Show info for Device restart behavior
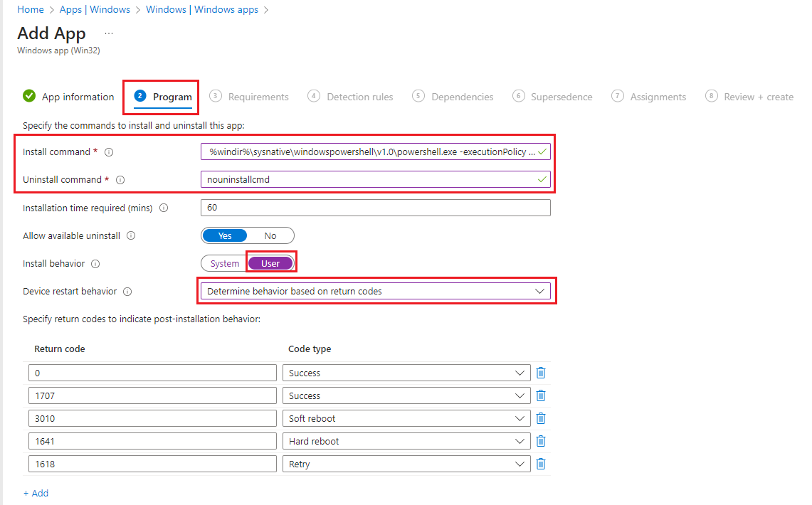The image size is (812, 505). (x=127, y=292)
